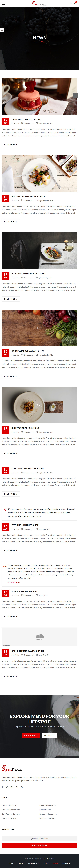This screenshot has height=868, width=79.
Task: Open the shopping cart icon
Action: click(75, 3)
